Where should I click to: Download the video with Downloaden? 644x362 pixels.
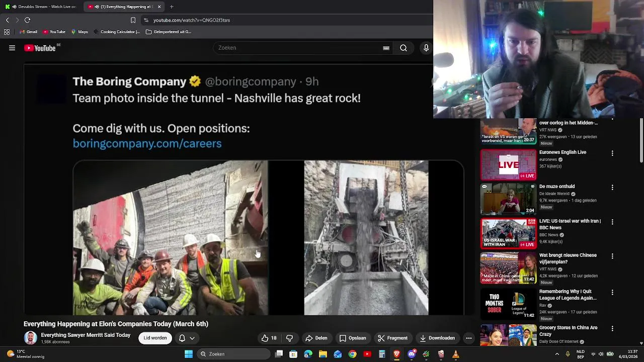point(437,338)
